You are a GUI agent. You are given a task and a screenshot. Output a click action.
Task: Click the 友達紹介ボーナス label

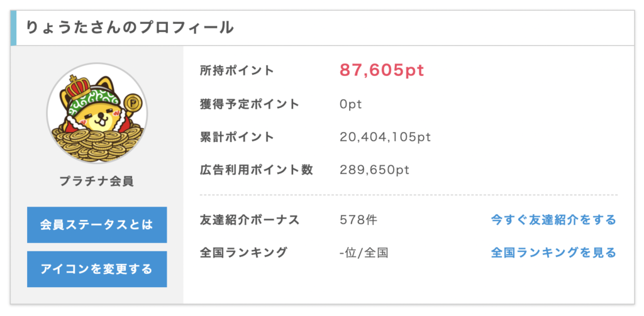(x=250, y=220)
